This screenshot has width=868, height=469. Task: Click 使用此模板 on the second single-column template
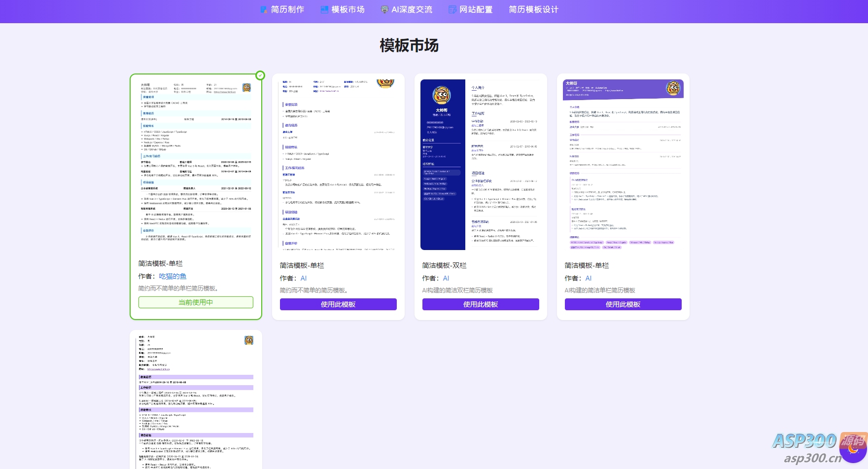click(x=338, y=304)
